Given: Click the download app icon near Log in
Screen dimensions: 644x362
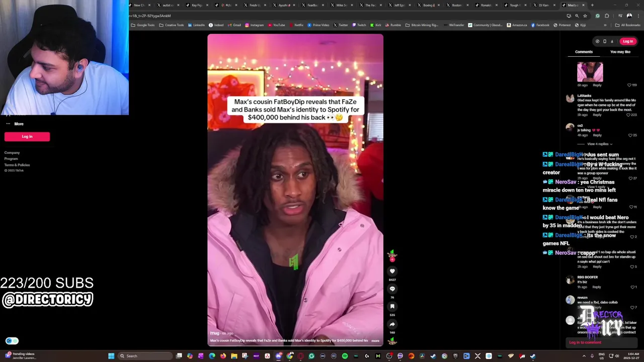Looking at the screenshot, I should 612,41.
